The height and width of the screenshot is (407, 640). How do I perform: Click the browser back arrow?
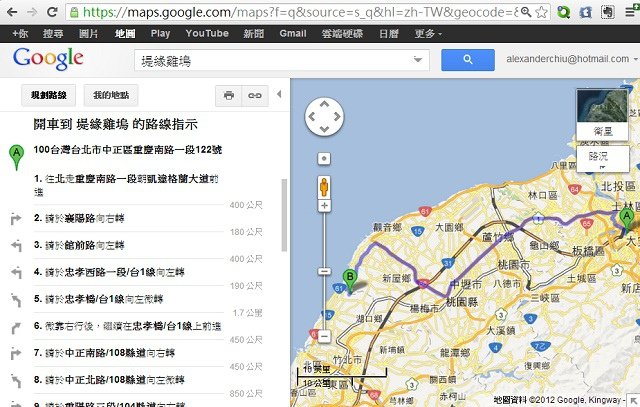pyautogui.click(x=12, y=12)
